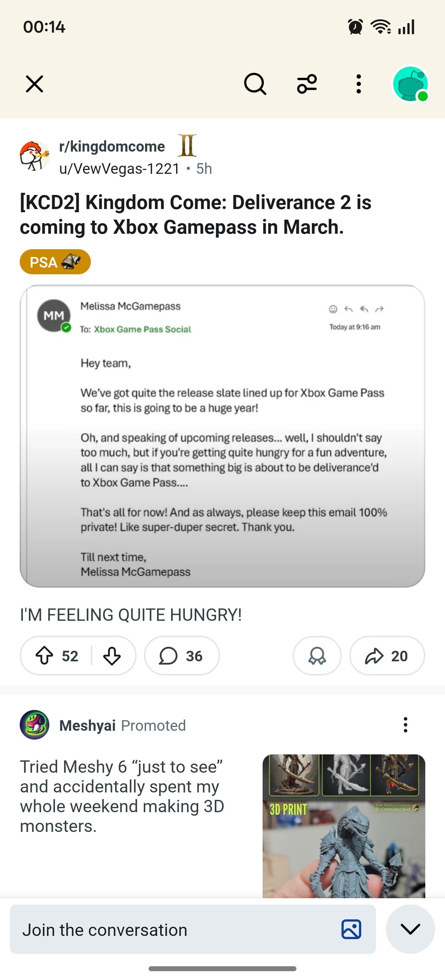Give an award to this post
Image resolution: width=445 pixels, height=980 pixels.
(317, 655)
